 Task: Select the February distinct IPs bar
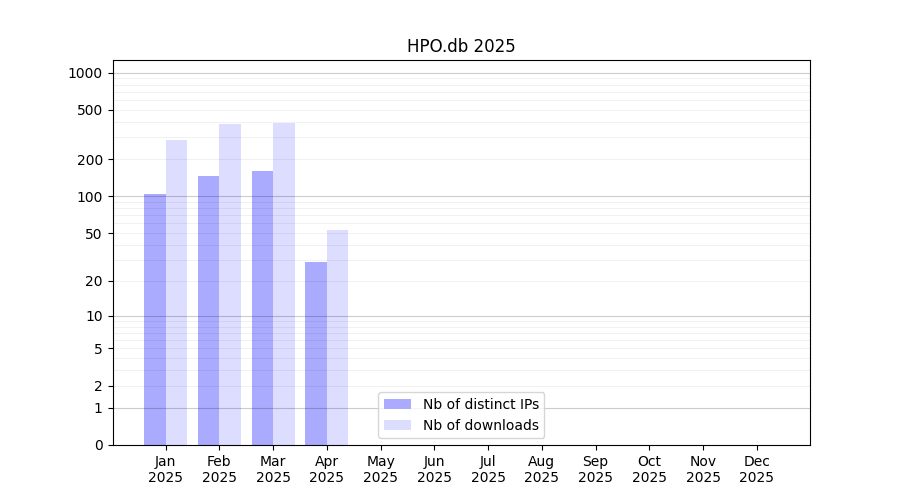point(208,310)
